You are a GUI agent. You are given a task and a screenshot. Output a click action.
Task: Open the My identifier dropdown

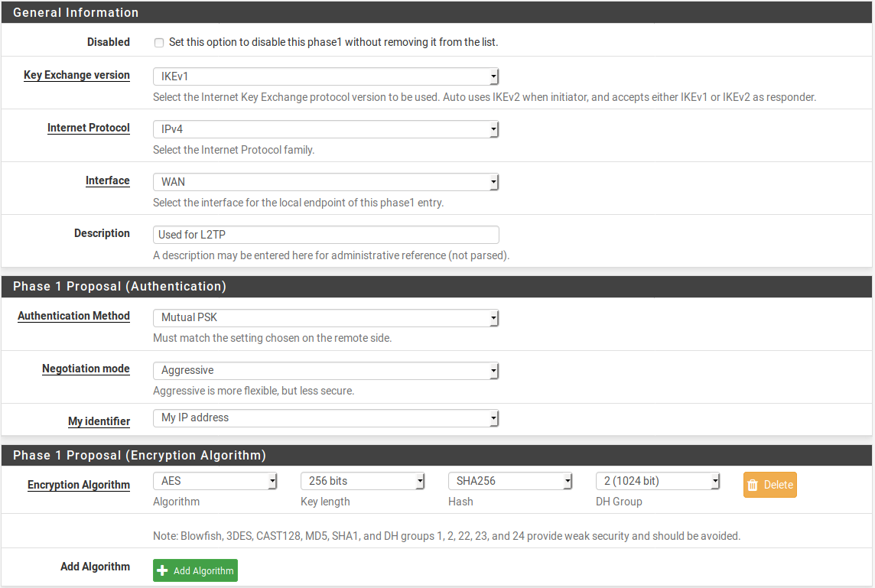(x=326, y=418)
